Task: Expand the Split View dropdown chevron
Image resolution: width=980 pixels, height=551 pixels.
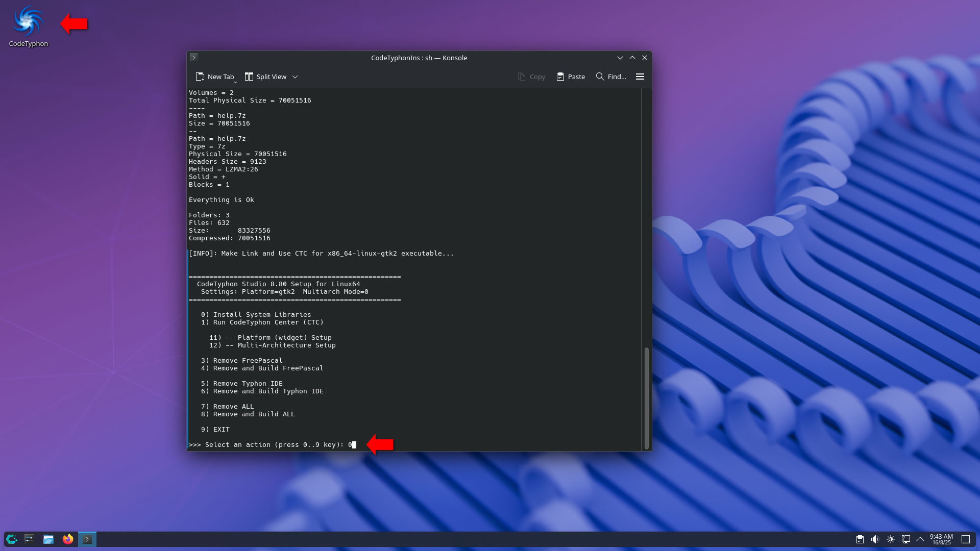Action: pyautogui.click(x=295, y=77)
